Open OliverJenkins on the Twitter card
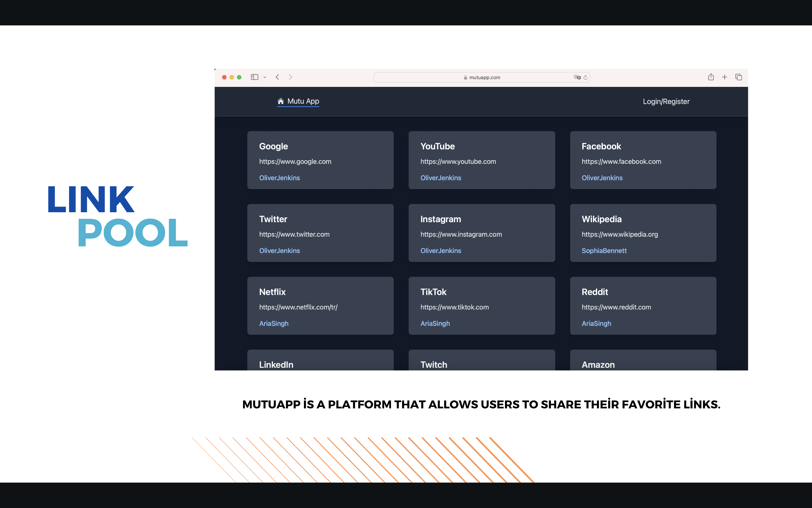The image size is (812, 508). pos(279,251)
